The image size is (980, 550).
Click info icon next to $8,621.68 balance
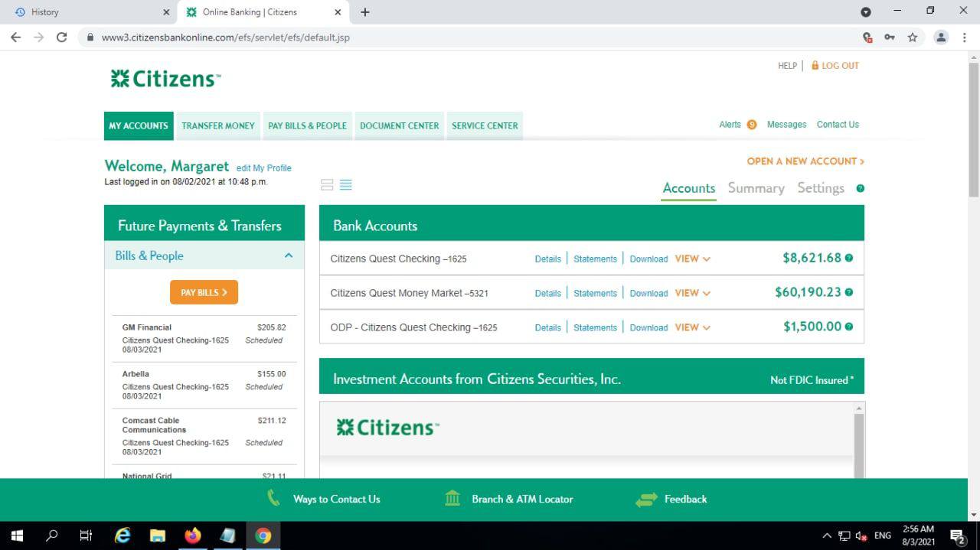[x=848, y=258]
